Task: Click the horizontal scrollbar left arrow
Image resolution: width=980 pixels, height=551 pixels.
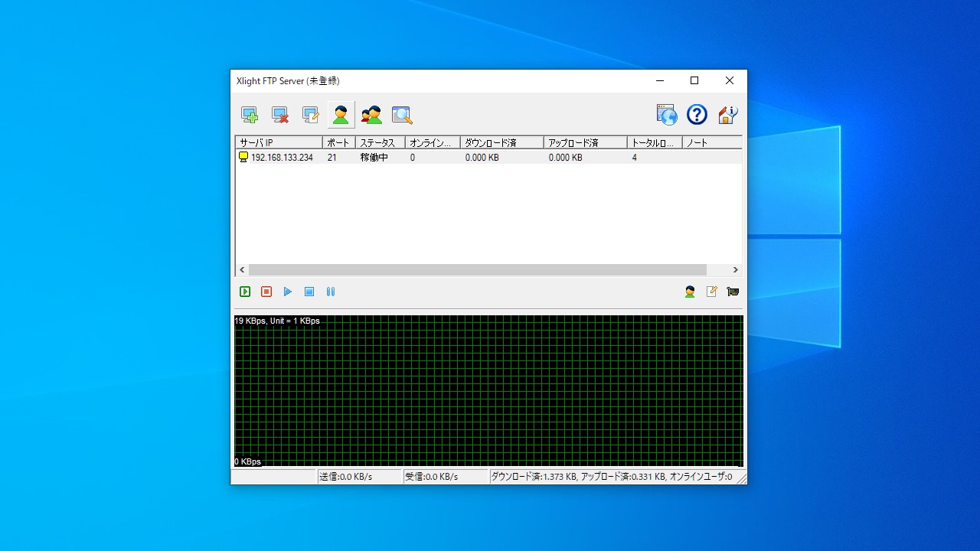Action: 243,270
